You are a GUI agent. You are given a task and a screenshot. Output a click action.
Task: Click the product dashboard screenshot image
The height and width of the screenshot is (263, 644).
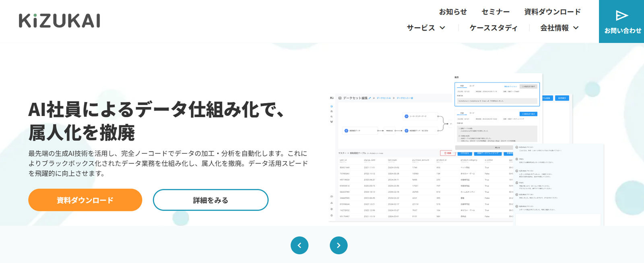[467, 149]
